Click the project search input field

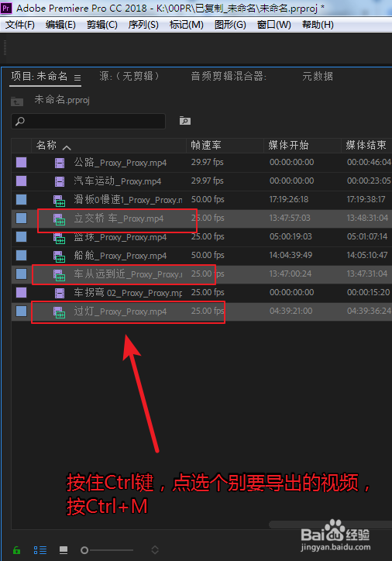coord(88,122)
